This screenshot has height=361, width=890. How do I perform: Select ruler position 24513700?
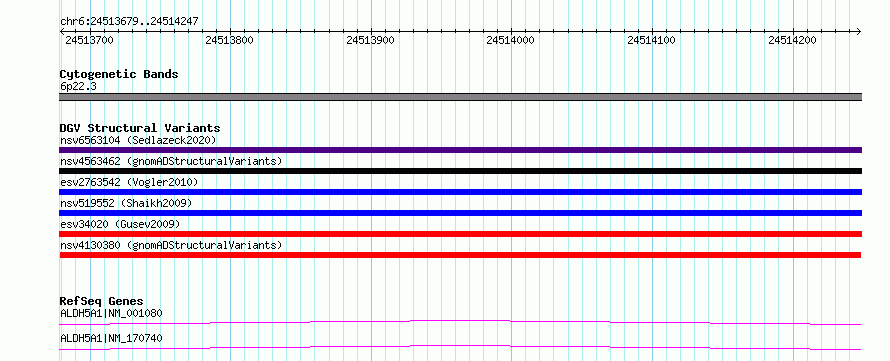pyautogui.click(x=89, y=40)
